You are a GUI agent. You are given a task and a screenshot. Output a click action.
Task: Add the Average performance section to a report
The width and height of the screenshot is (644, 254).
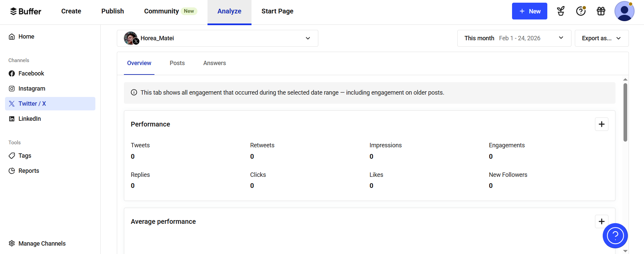pyautogui.click(x=601, y=221)
